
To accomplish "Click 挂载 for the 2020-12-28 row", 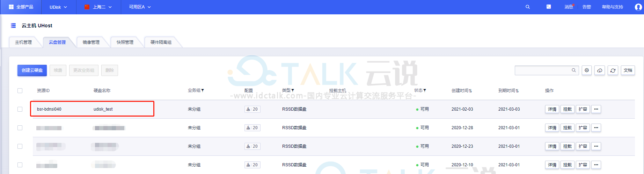I will [x=568, y=128].
